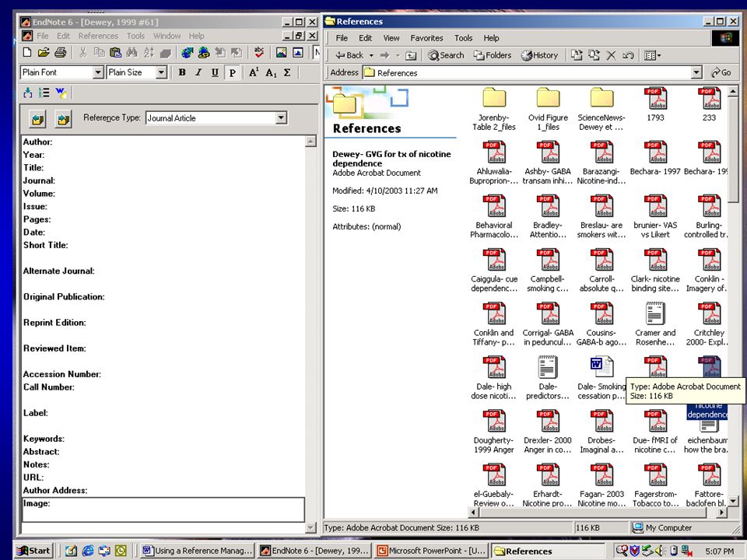Click the subscript A icon
This screenshot has height=560, width=747.
[x=271, y=72]
